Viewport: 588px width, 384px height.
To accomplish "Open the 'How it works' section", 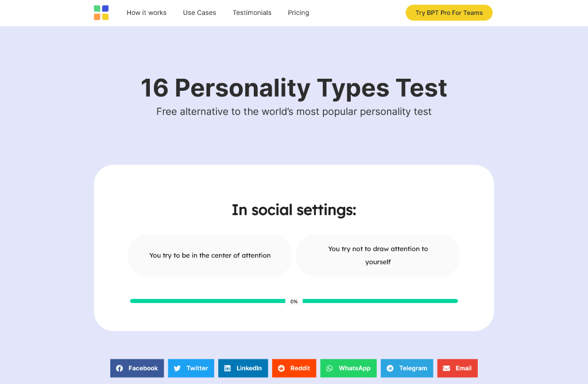I will pyautogui.click(x=146, y=12).
